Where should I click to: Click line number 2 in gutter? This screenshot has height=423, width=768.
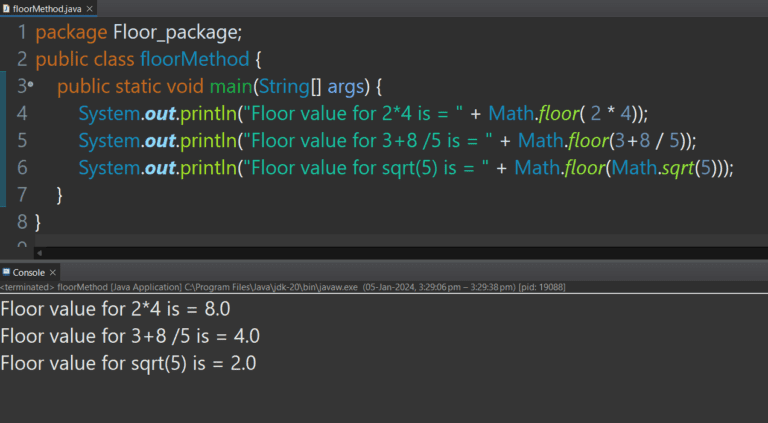(x=23, y=59)
